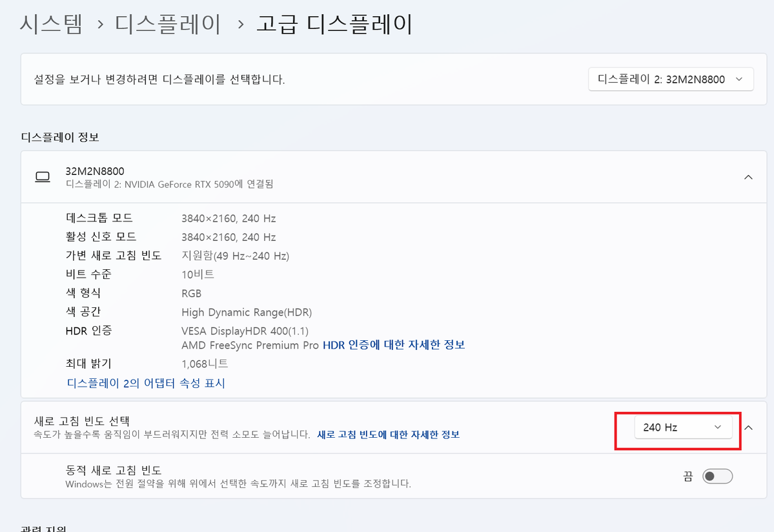Collapse the 새로 고침 빈도 선택 section chevron
This screenshot has height=532, width=774.
tap(748, 428)
